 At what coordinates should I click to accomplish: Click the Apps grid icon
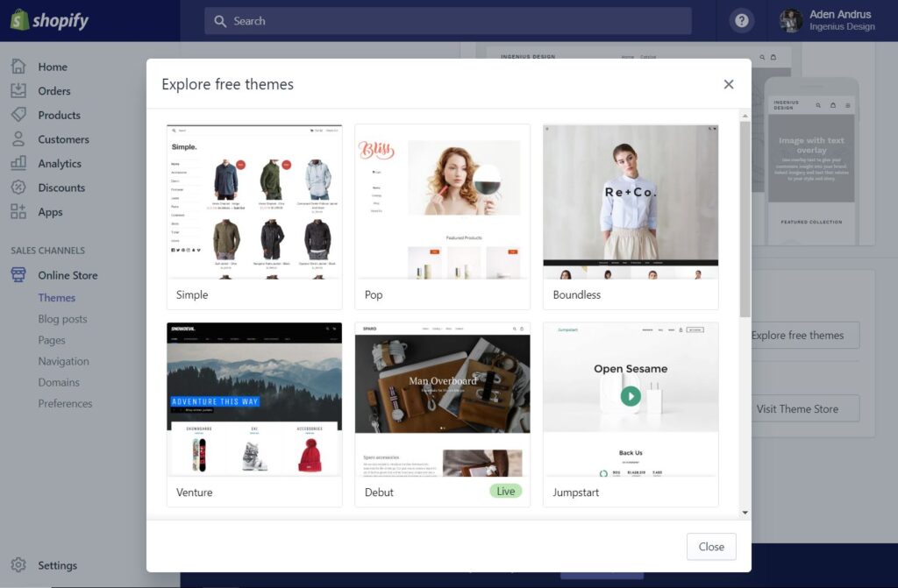click(18, 212)
